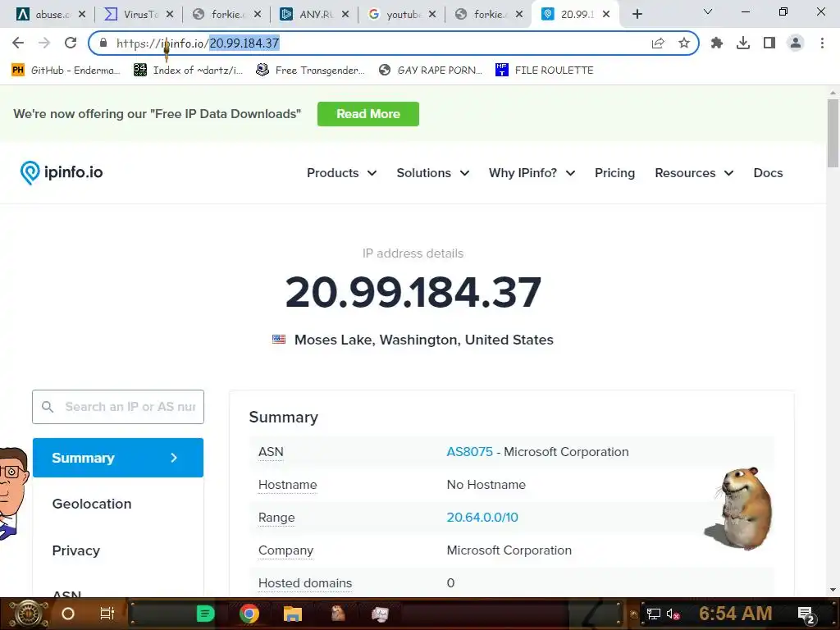The height and width of the screenshot is (630, 840).
Task: Open the FILE ROULETTE bookmark
Action: tap(545, 71)
